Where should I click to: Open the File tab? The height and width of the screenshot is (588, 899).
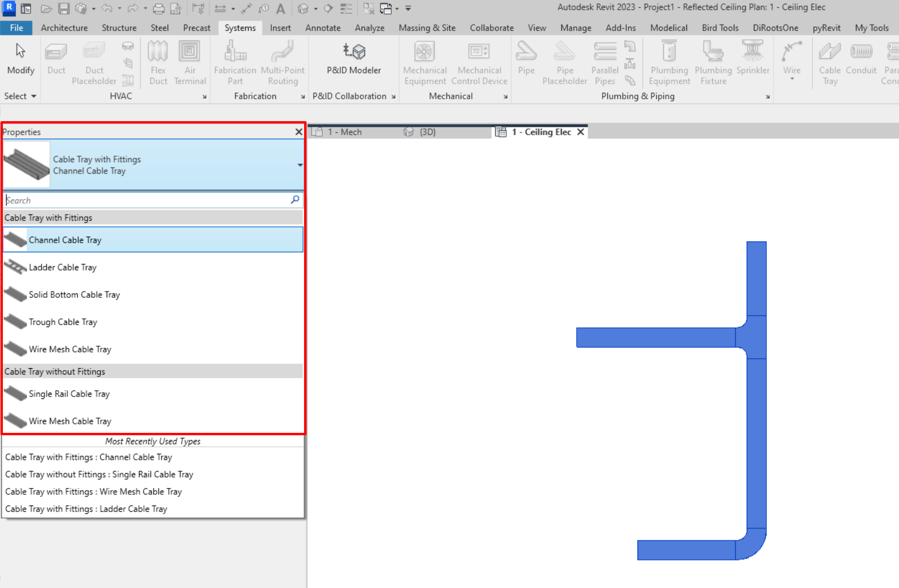[x=16, y=28]
